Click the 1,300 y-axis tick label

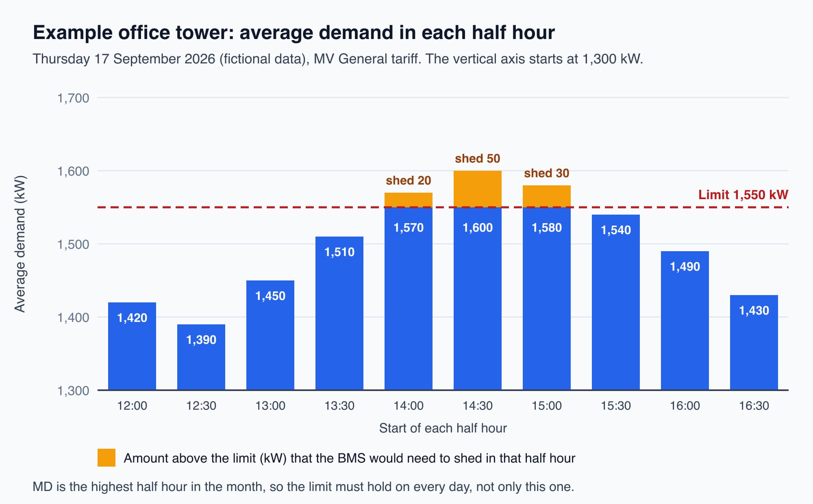coord(73,391)
